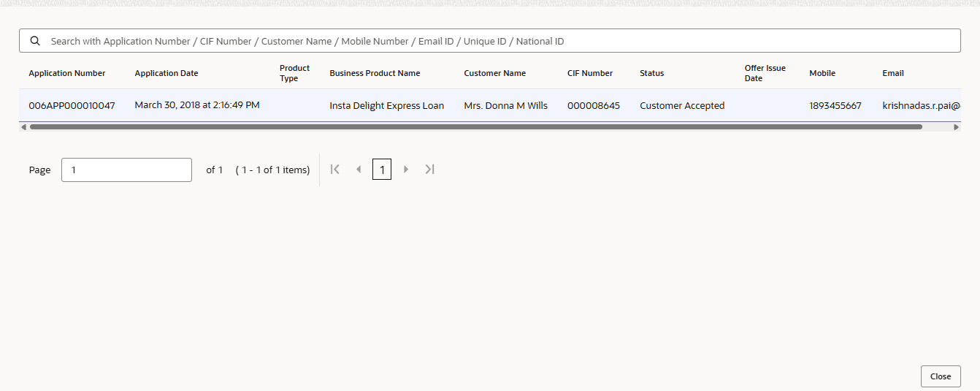The width and height of the screenshot is (980, 391).
Task: Click the Status column header
Action: click(x=652, y=73)
